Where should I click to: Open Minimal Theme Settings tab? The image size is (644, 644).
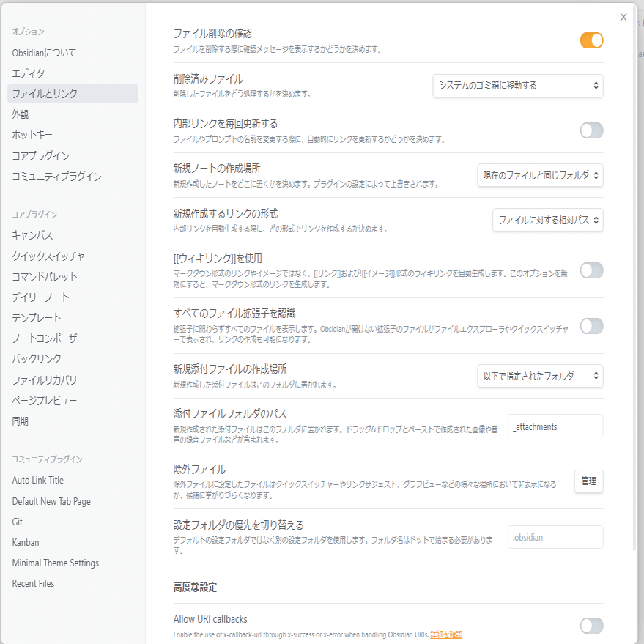[73, 563]
